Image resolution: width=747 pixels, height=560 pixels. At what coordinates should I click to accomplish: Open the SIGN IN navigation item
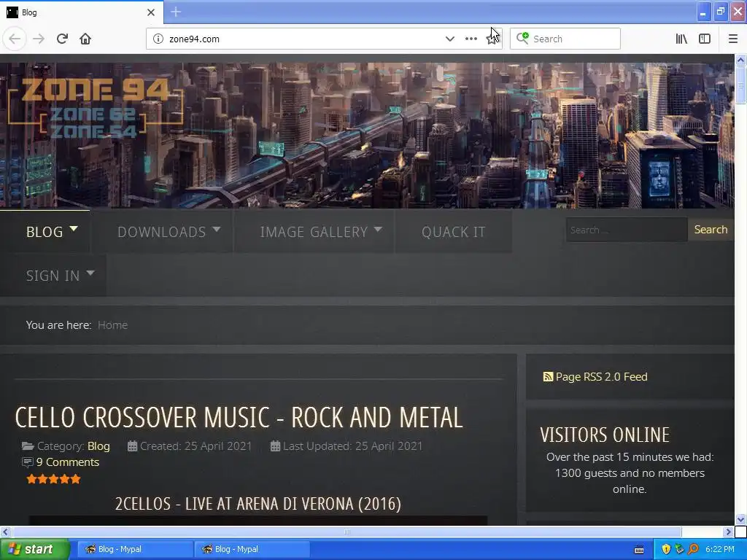pos(53,276)
